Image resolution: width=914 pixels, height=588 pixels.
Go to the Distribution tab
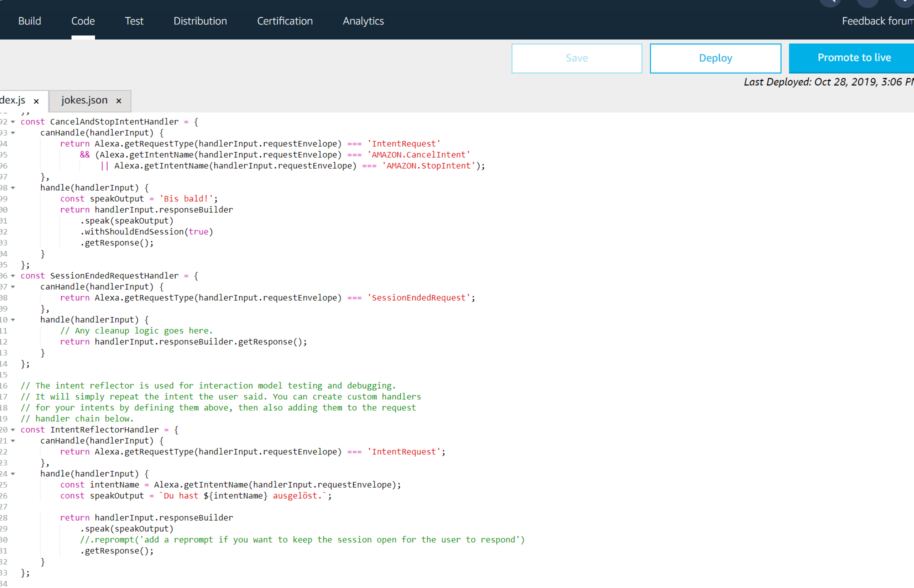(x=200, y=21)
